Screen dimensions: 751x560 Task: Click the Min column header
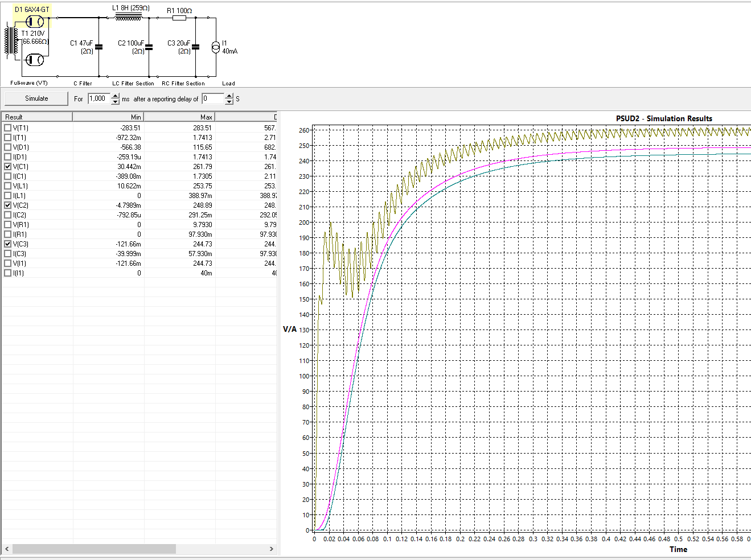pyautogui.click(x=108, y=117)
